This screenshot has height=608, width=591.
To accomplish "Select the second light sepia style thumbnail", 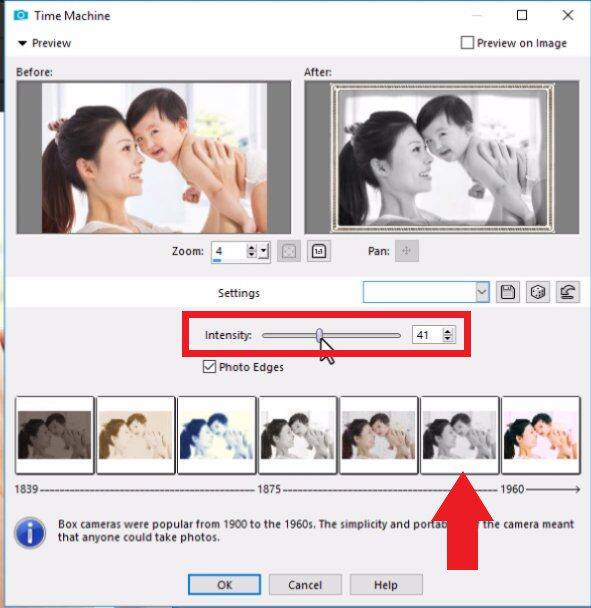I will click(136, 435).
